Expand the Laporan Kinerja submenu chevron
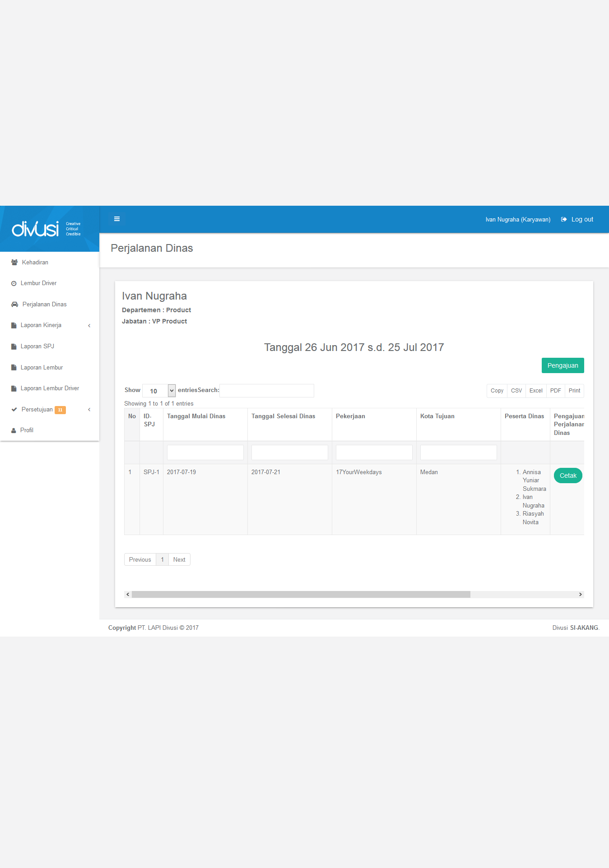 coord(89,326)
